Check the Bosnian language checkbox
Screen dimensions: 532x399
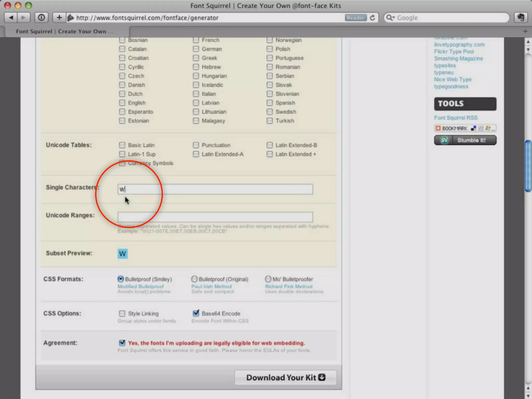tap(122, 40)
